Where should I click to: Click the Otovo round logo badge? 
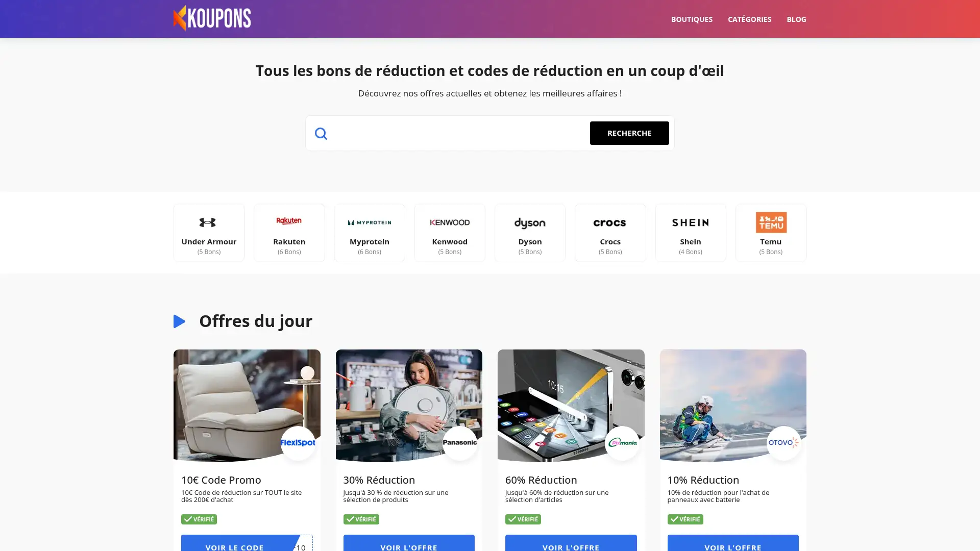point(783,443)
